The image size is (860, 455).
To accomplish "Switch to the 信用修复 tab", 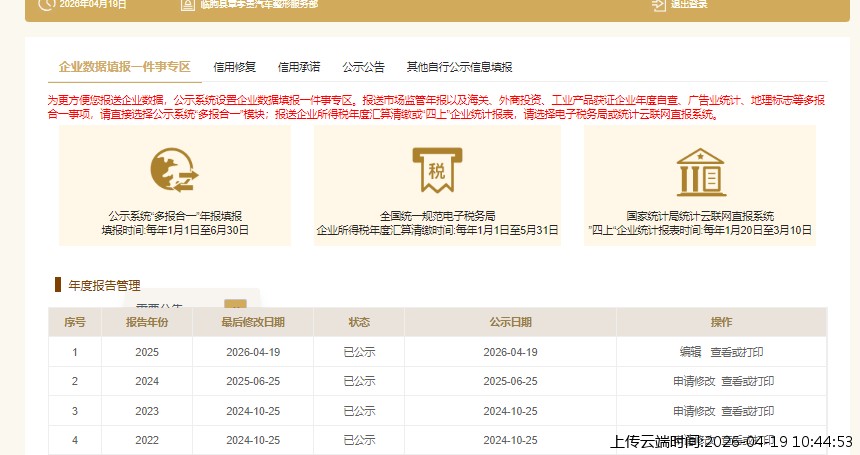I will coord(235,67).
